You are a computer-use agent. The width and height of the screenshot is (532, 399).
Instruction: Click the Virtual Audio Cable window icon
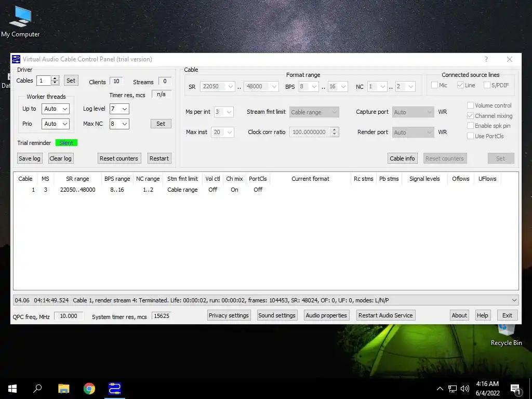click(16, 59)
